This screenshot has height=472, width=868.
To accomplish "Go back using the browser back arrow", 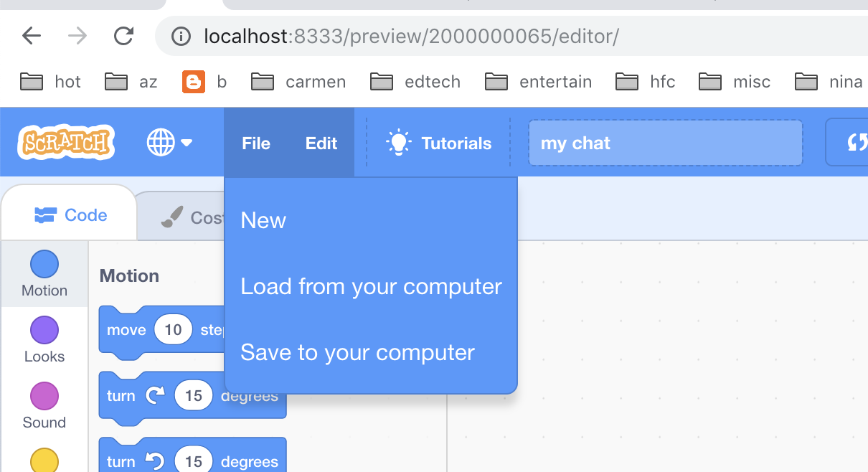I will (32, 36).
